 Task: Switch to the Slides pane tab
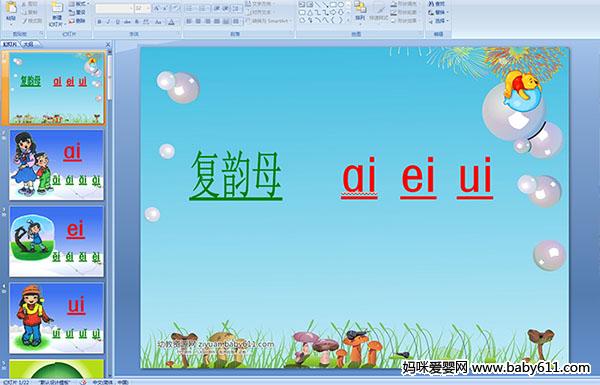(10, 44)
